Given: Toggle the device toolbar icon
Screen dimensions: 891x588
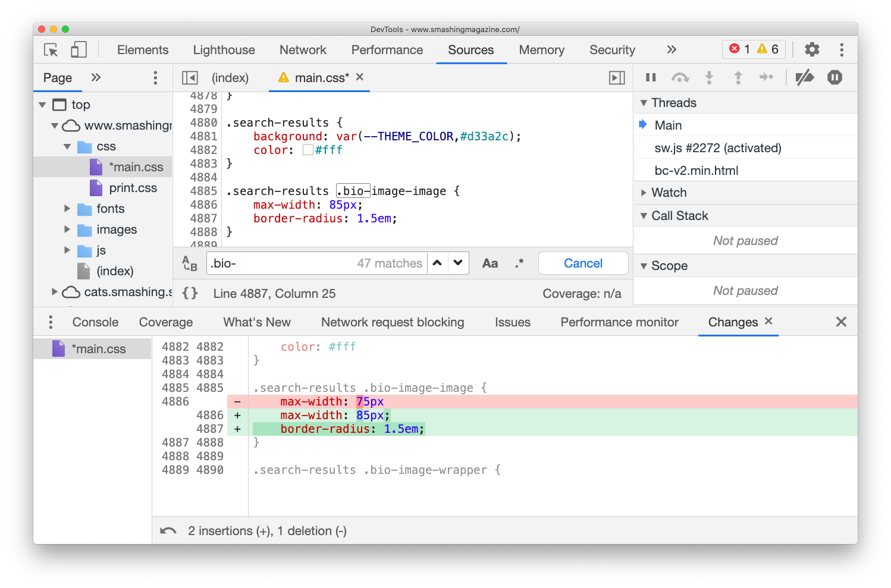Looking at the screenshot, I should [x=79, y=50].
